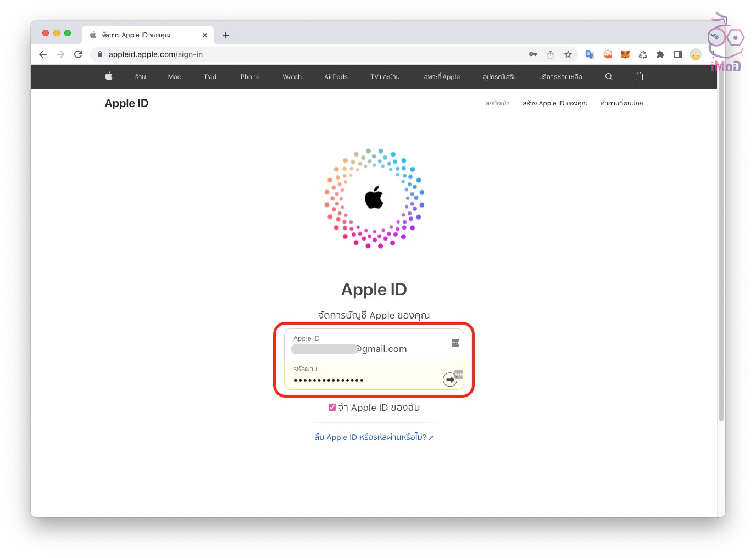This screenshot has width=756, height=558.
Task: Open the MetaMask fox extension
Action: pyautogui.click(x=625, y=54)
